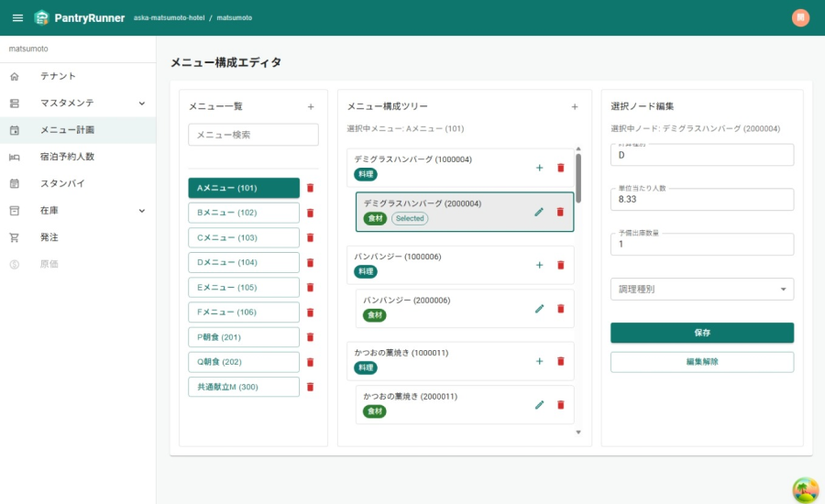Delete バンバンジー (1000006) node
This screenshot has height=504, width=825.
(561, 265)
